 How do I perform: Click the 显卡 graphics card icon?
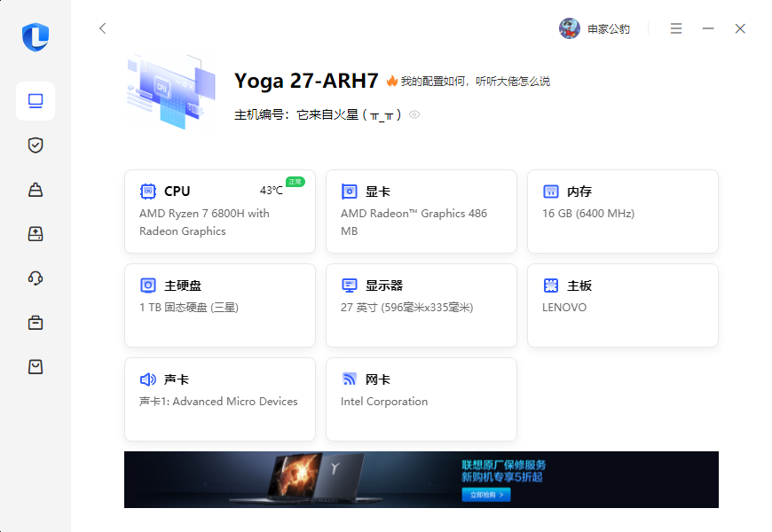click(x=350, y=191)
